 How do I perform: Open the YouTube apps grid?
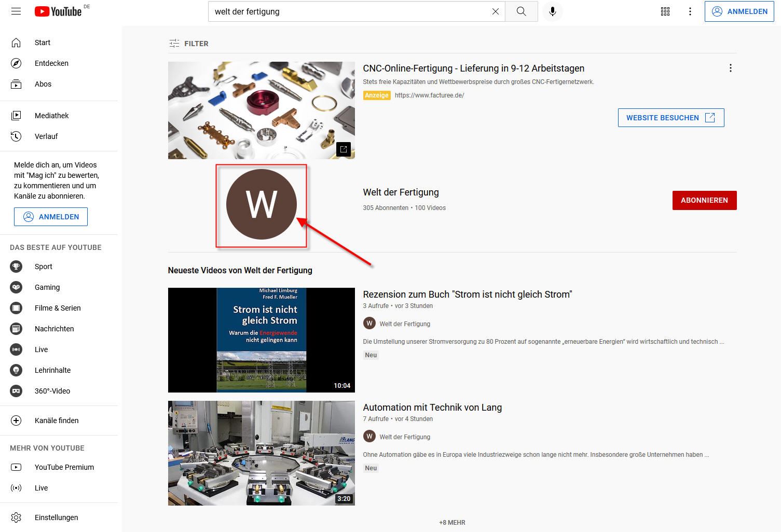click(x=665, y=11)
